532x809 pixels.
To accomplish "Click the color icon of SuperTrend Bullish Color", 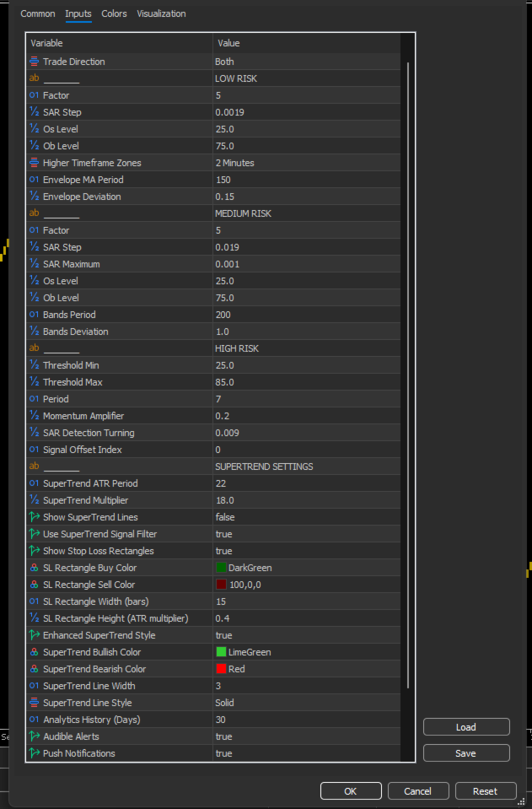I will pos(34,652).
